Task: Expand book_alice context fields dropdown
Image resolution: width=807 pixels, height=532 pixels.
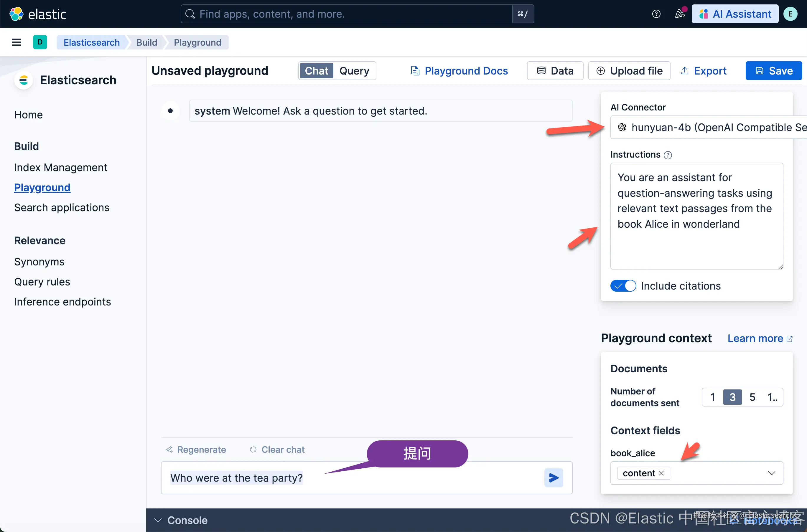Action: [x=771, y=473]
